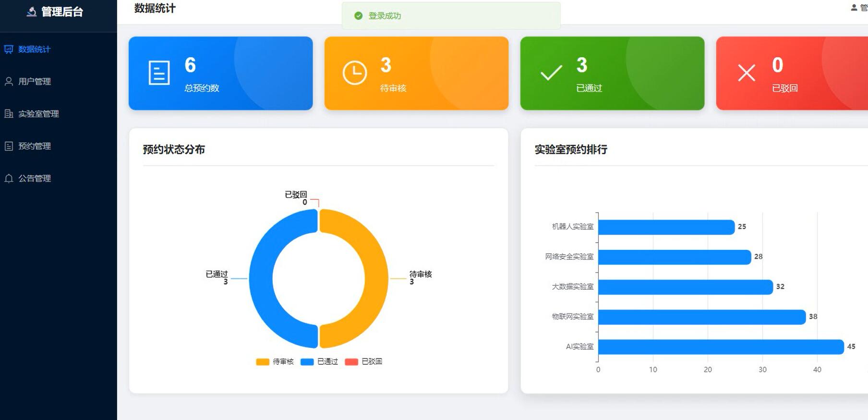Click the 管理后台 header title

tap(62, 12)
